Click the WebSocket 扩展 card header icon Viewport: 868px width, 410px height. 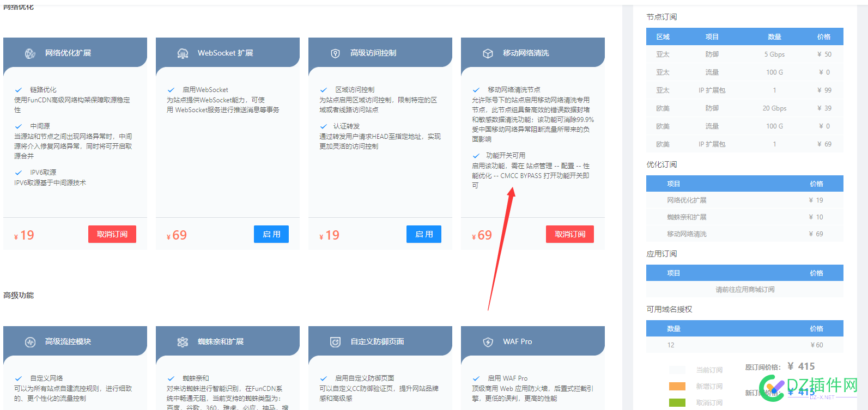click(x=183, y=53)
